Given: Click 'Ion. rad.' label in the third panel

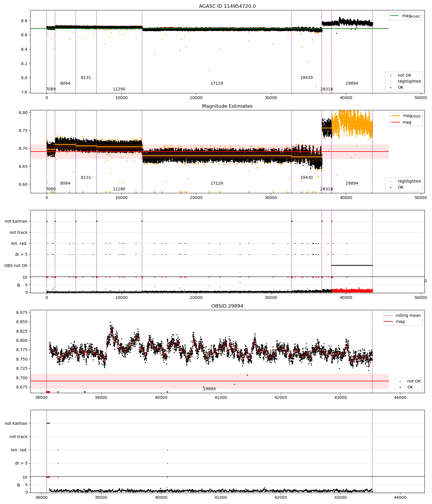Looking at the screenshot, I should 19,244.
